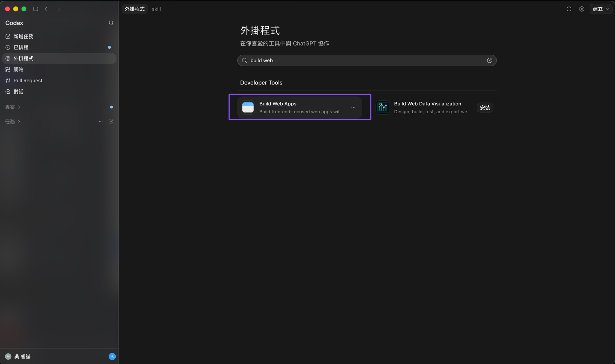Open search in the Codex sidebar

click(x=111, y=23)
